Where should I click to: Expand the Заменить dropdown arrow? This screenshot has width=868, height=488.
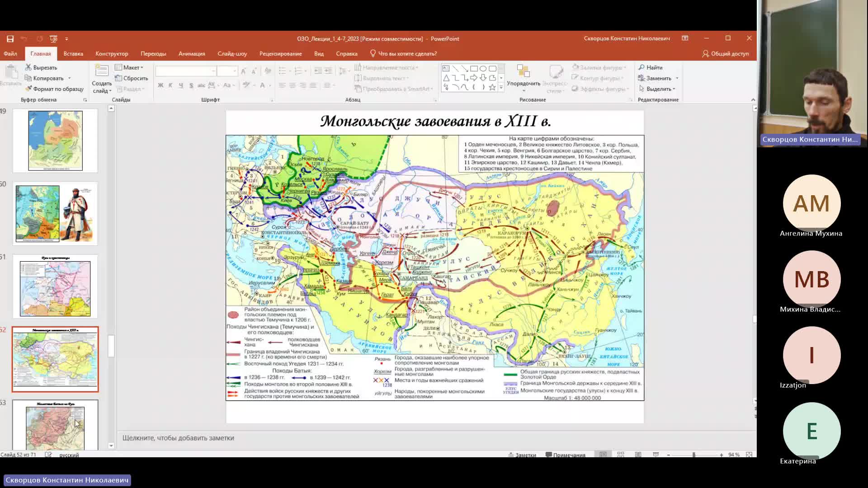[x=677, y=78]
